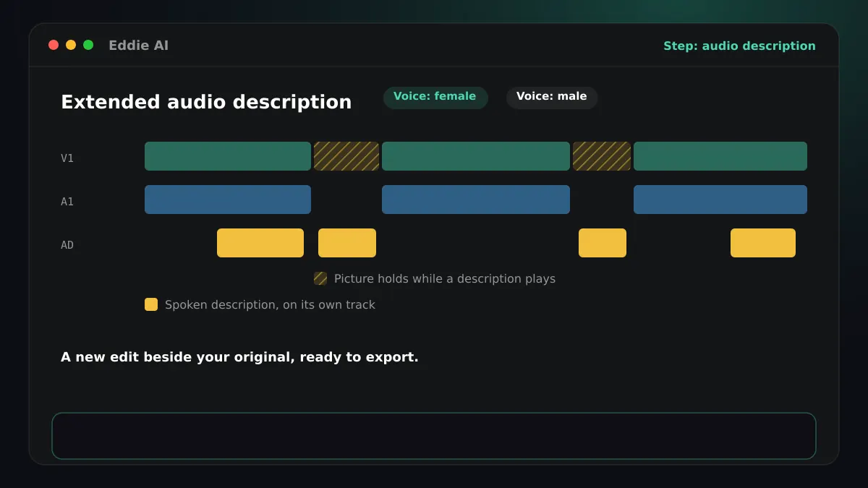Image resolution: width=868 pixels, height=488 pixels.
Task: Click the AD track label
Action: 67,245
